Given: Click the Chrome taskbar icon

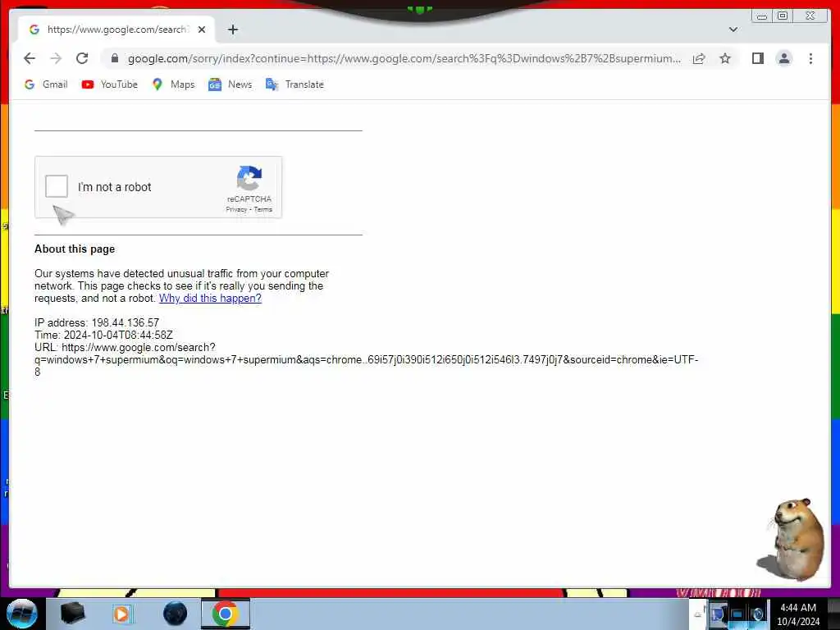Looking at the screenshot, I should 225,614.
